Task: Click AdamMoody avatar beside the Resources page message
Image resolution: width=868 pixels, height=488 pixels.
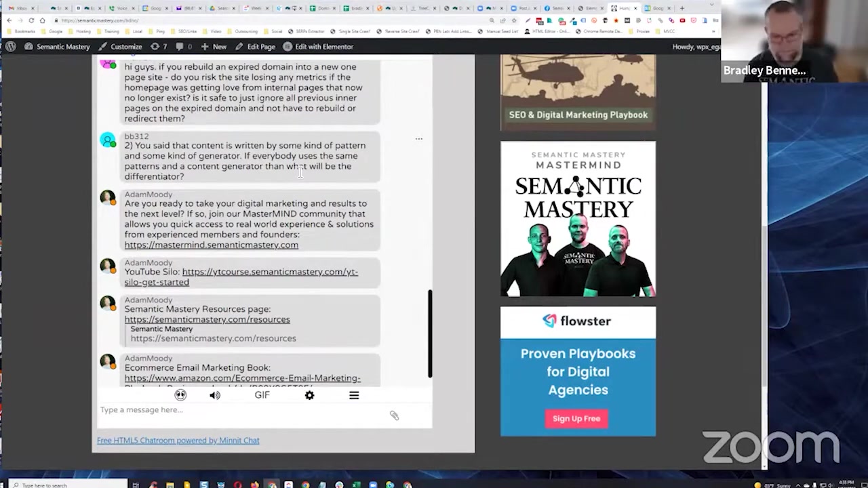Action: coord(108,304)
